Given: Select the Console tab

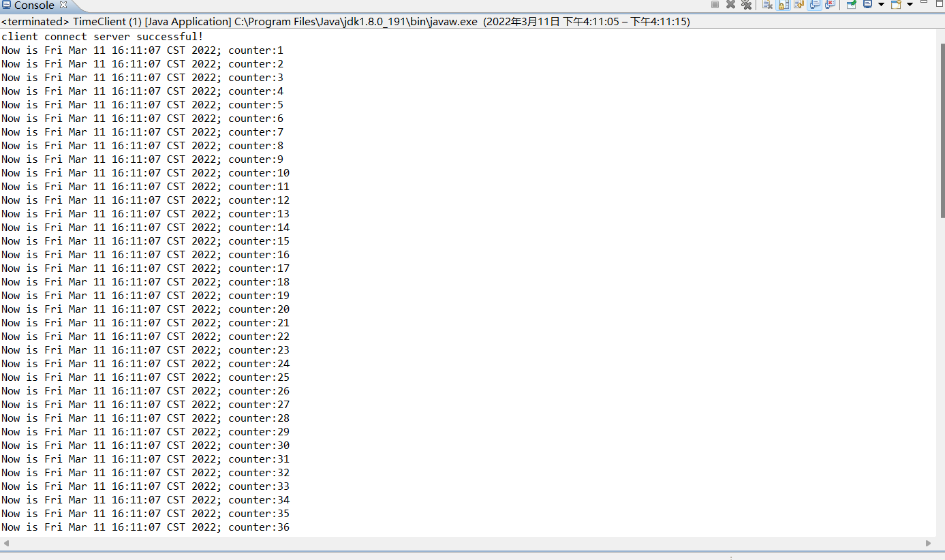Looking at the screenshot, I should point(34,5).
